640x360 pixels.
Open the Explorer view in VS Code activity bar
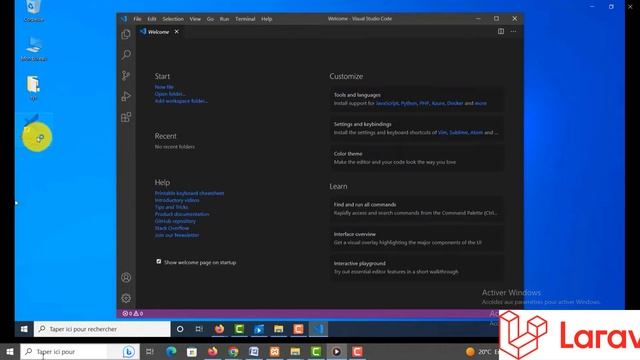pyautogui.click(x=126, y=34)
